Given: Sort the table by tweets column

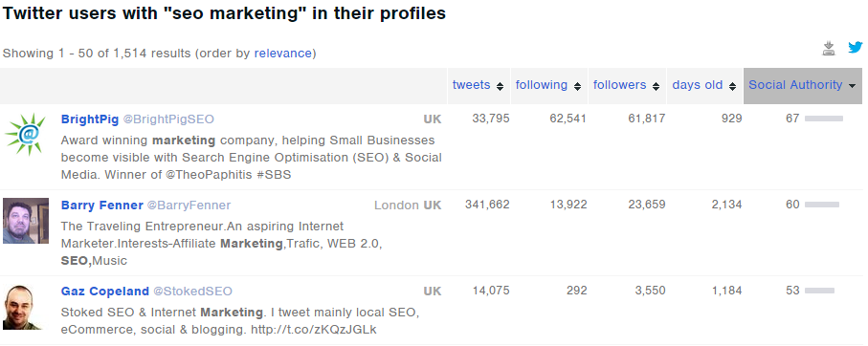Looking at the screenshot, I should coord(471,84).
